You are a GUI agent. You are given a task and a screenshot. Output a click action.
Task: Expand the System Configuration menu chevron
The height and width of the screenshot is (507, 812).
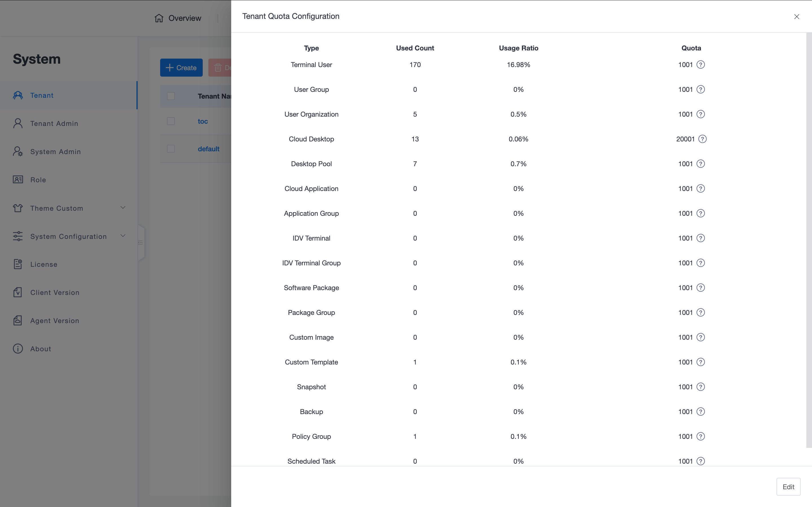123,236
